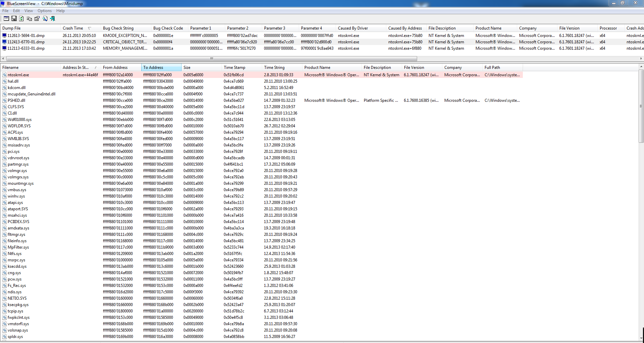Screen dimensions: 644x343
Task: Click the Bug Check String column header
Action: (118, 28)
